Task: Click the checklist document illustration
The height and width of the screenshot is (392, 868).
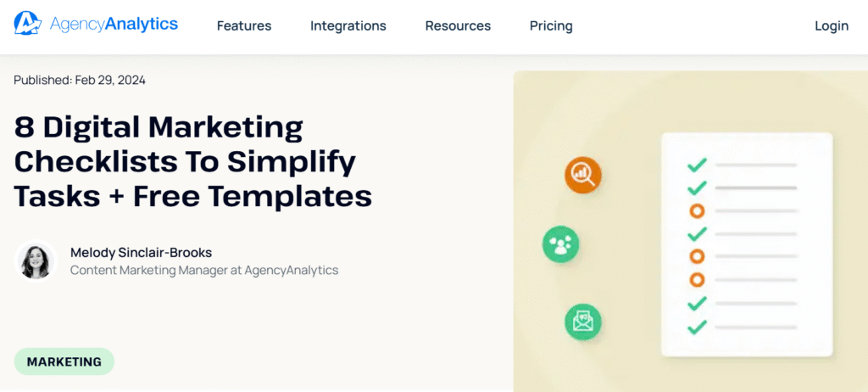Action: [747, 244]
